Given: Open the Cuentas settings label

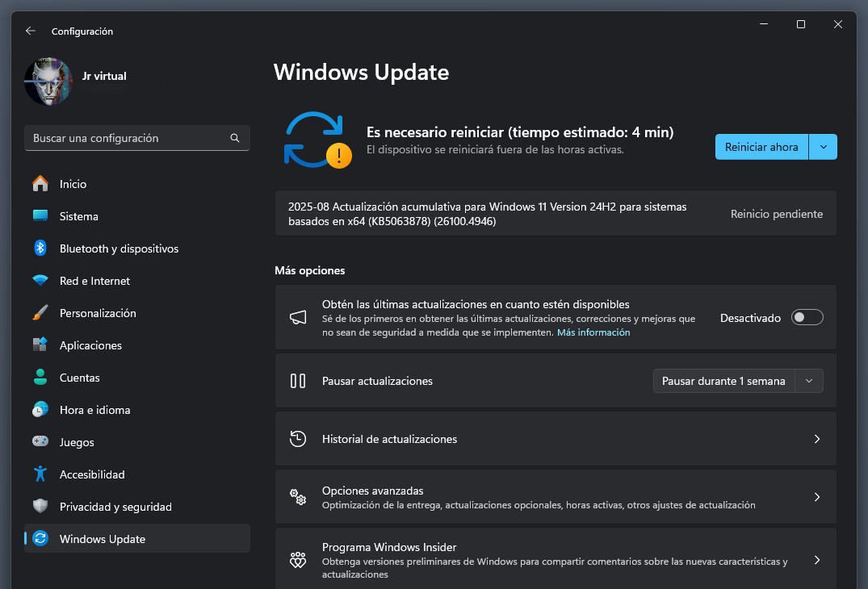Looking at the screenshot, I should (x=80, y=378).
